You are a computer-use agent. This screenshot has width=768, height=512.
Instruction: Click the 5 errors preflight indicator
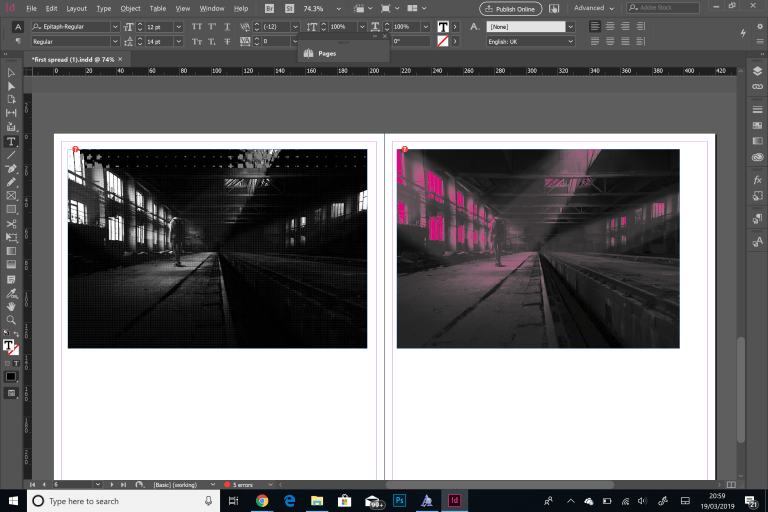243,485
